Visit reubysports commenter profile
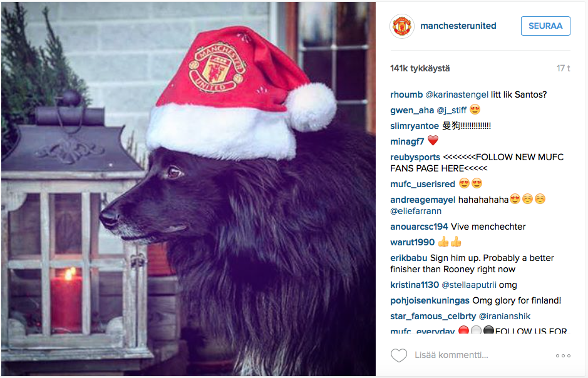 click(415, 157)
